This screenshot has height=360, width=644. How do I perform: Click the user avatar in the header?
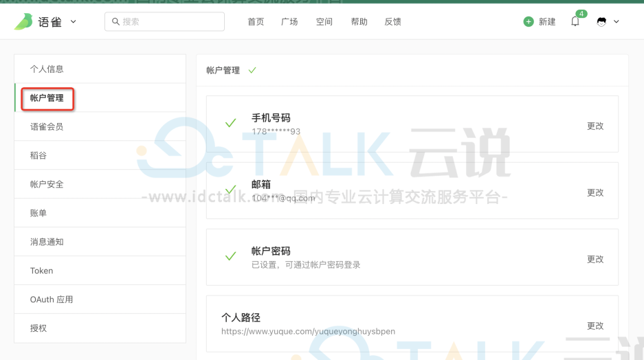601,22
